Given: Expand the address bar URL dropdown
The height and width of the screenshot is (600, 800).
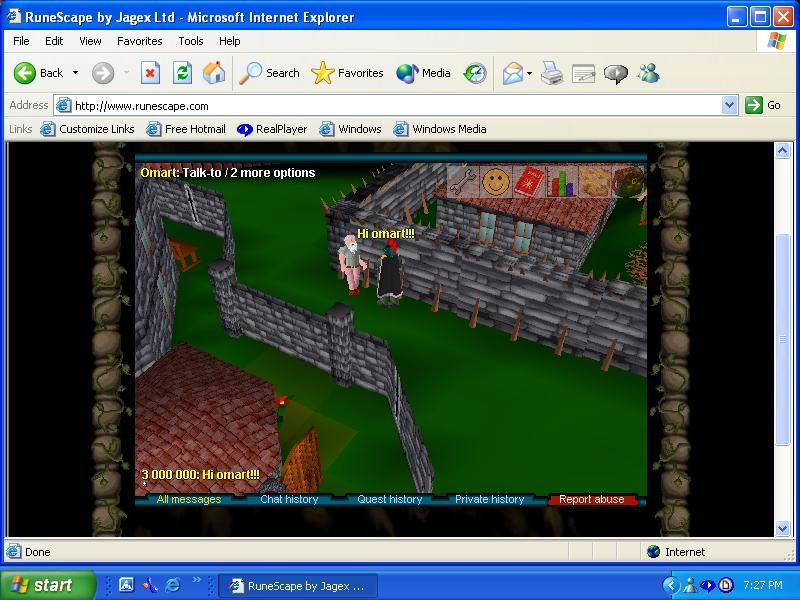Looking at the screenshot, I should 730,106.
